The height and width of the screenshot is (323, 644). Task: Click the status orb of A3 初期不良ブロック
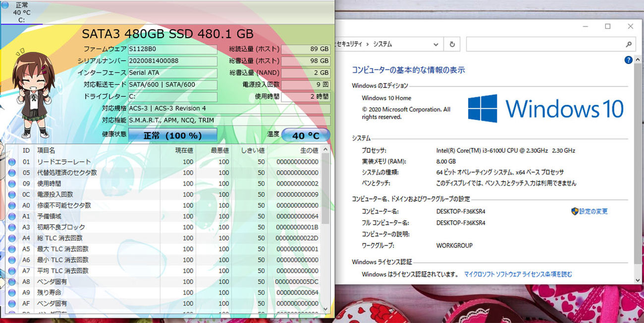click(12, 227)
